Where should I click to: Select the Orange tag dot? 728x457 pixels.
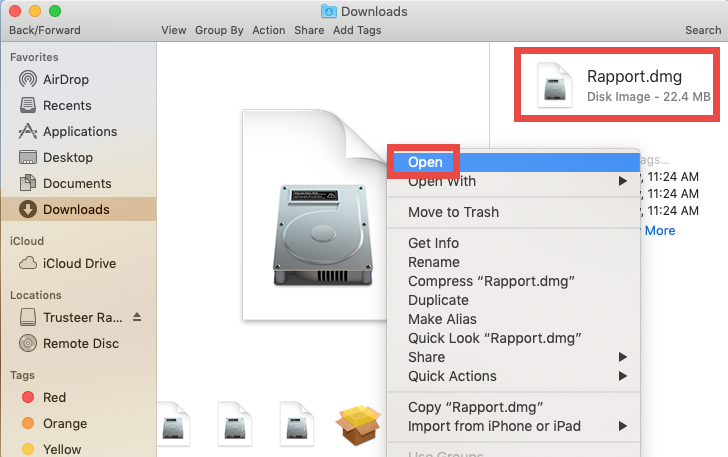(x=28, y=423)
